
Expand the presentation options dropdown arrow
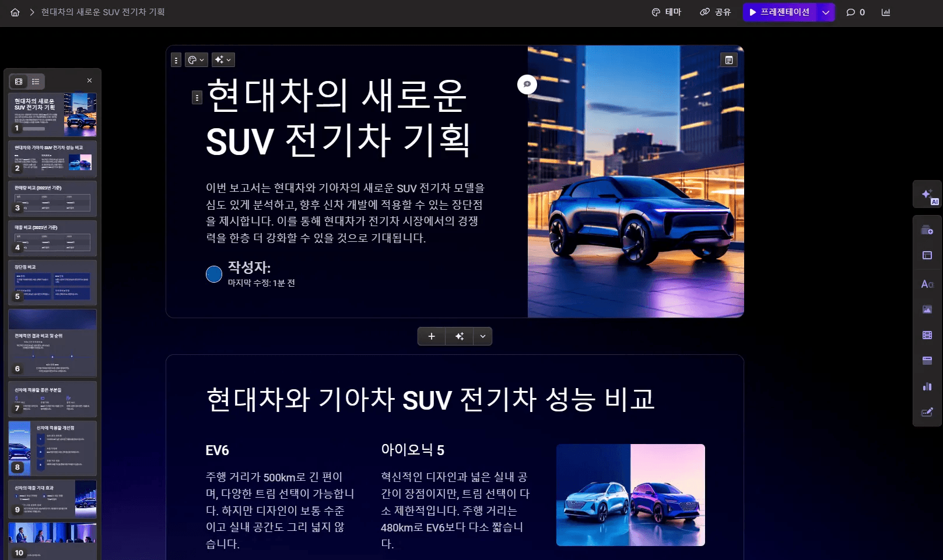point(826,12)
